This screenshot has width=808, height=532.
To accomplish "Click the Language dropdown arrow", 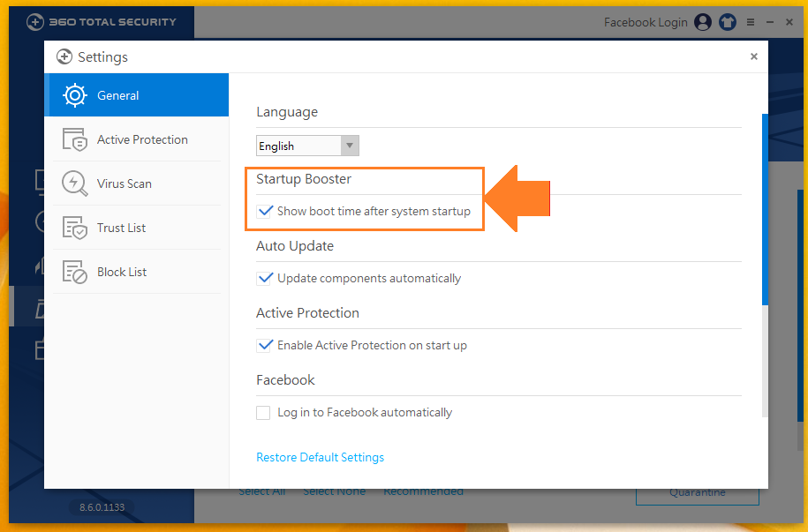I will [350, 146].
